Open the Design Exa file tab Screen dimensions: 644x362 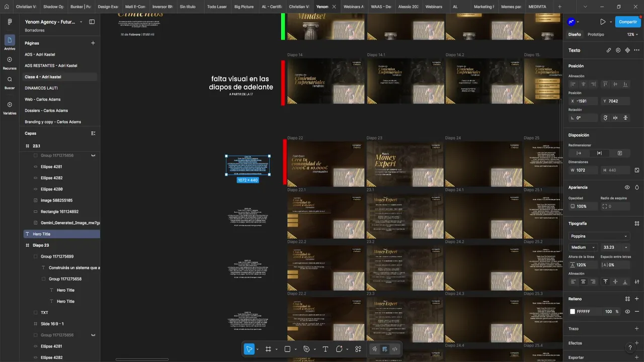click(108, 7)
